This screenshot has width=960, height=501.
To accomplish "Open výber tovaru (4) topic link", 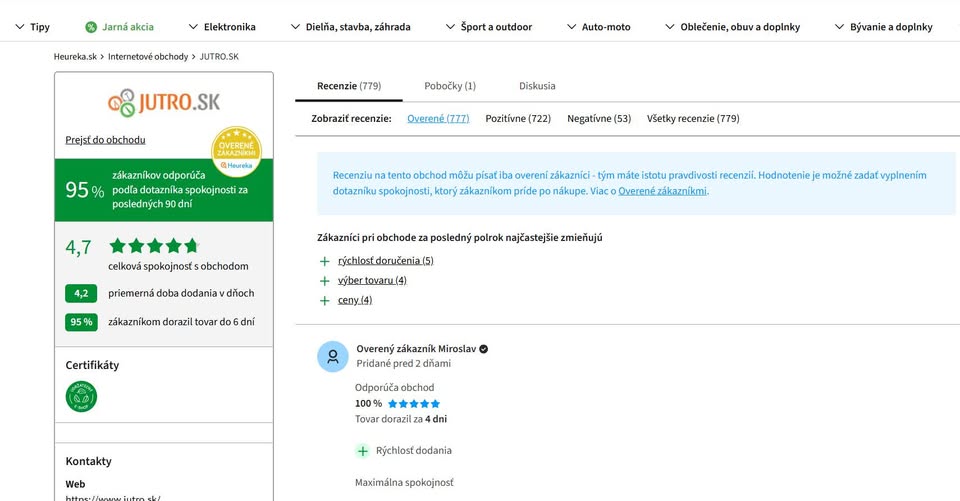I will click(372, 281).
